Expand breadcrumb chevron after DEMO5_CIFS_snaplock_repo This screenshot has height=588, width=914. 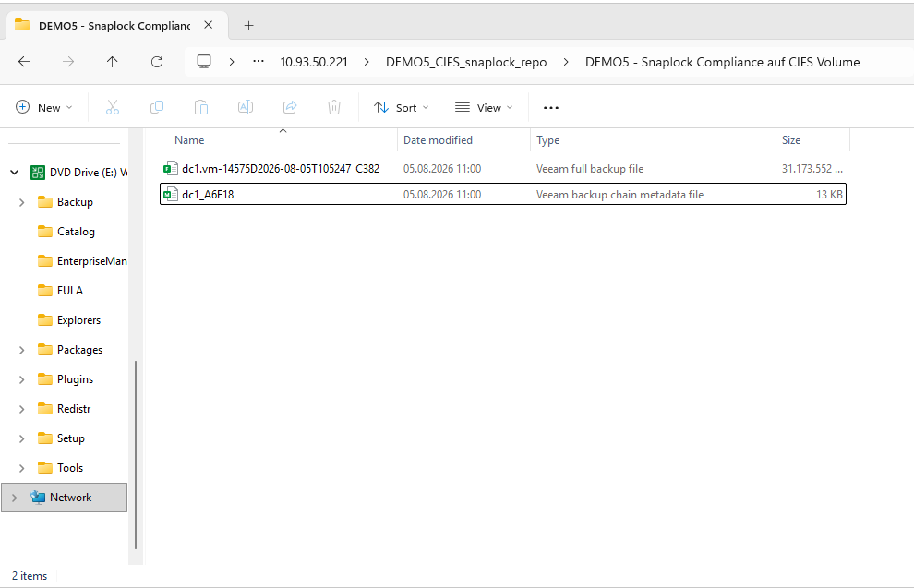[566, 62]
